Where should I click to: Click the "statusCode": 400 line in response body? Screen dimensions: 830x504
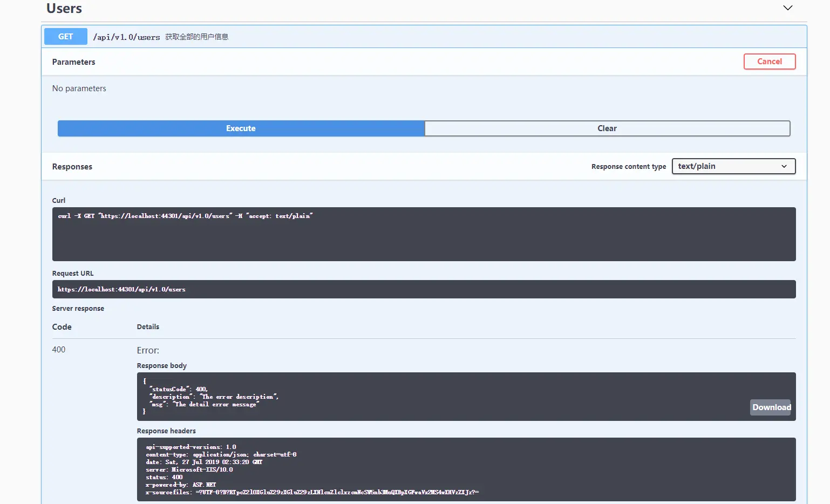tap(179, 389)
